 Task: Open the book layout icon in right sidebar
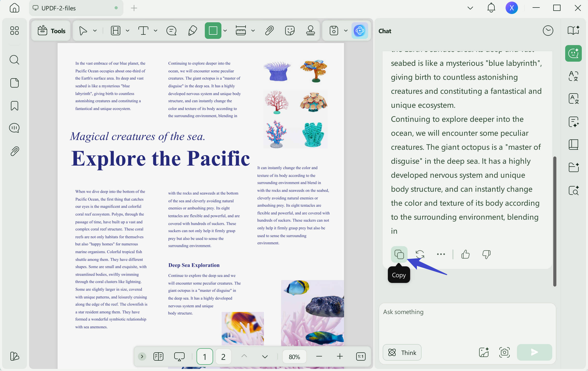pos(573,145)
